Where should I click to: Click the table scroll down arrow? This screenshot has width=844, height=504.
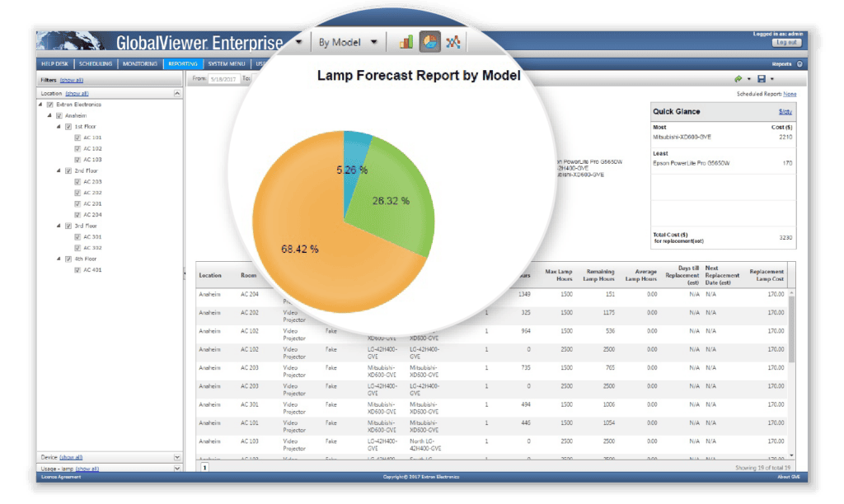(791, 455)
